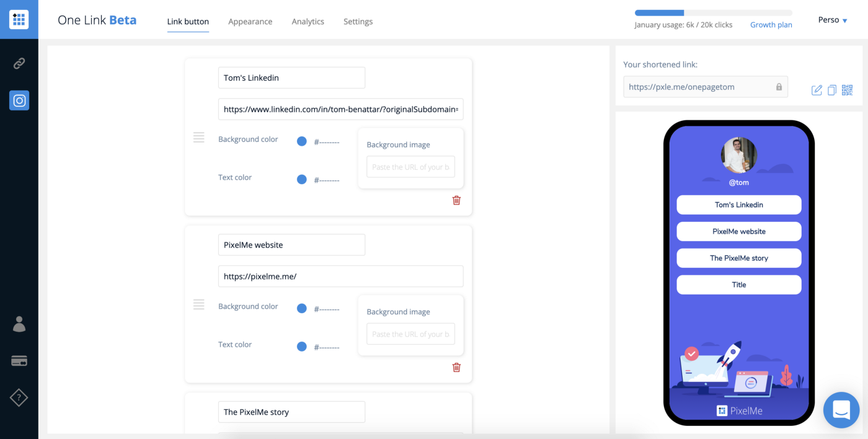
Task: Click PixelMe website button in phone preview
Action: point(739,231)
